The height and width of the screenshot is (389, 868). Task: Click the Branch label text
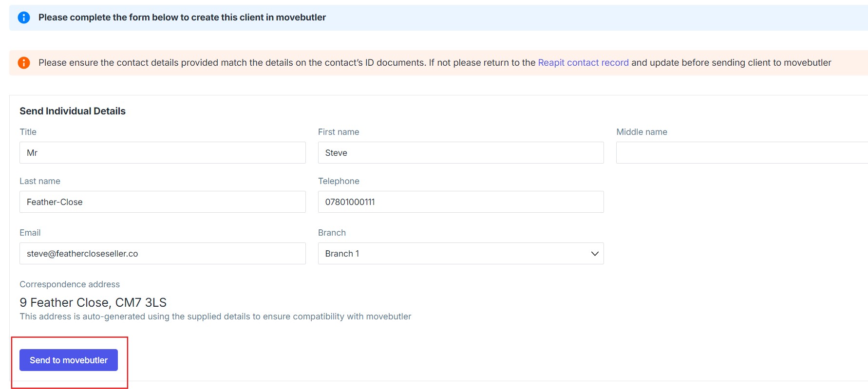coord(332,233)
